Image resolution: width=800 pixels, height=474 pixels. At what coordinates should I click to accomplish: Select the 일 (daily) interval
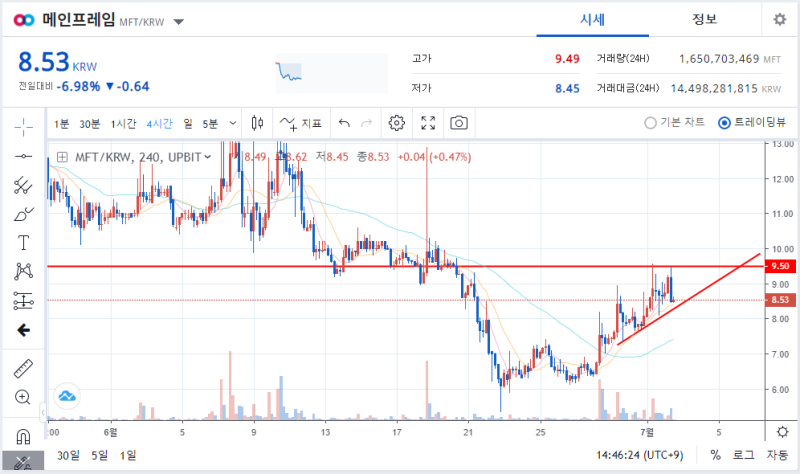coord(188,123)
